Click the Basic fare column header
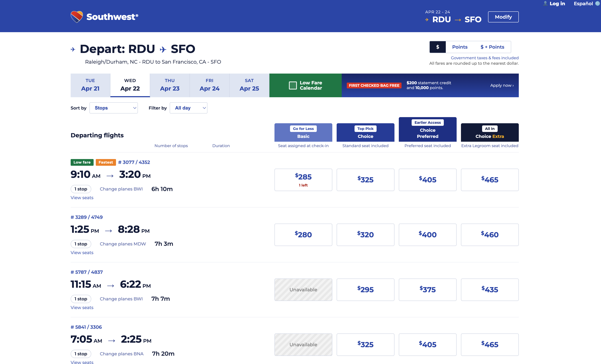This screenshot has width=601, height=364. [303, 132]
